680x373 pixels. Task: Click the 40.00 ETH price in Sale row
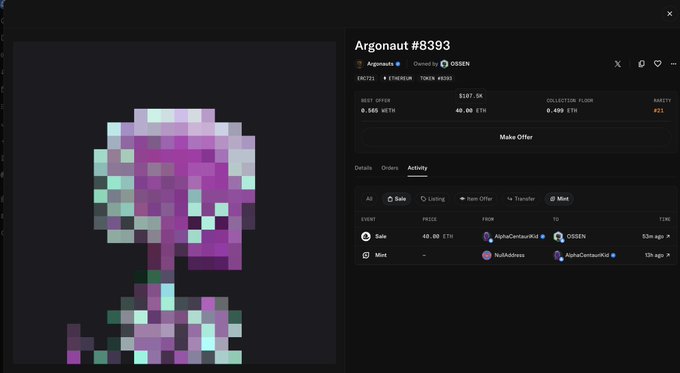pyautogui.click(x=438, y=236)
